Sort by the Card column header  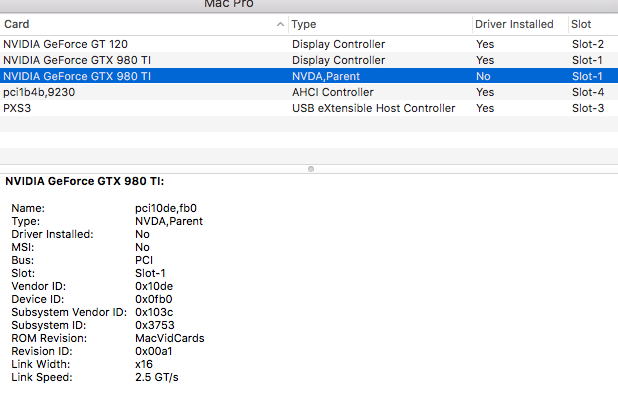tap(144, 24)
